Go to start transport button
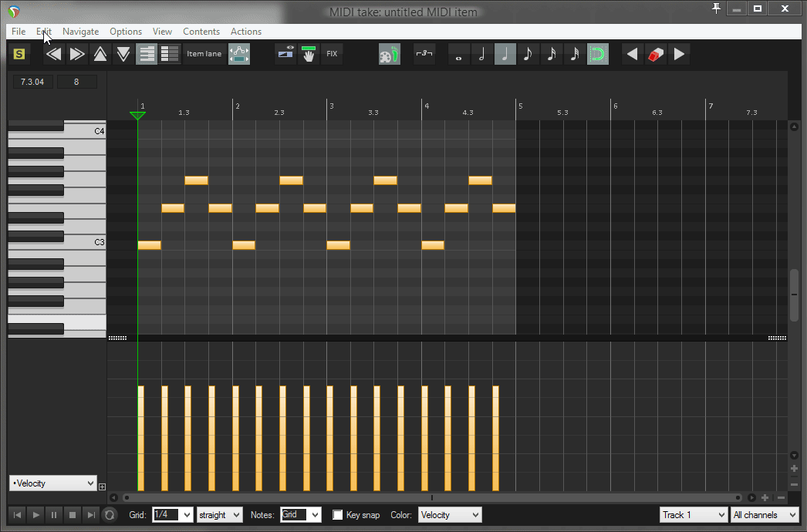This screenshot has height=532, width=807. tap(17, 514)
